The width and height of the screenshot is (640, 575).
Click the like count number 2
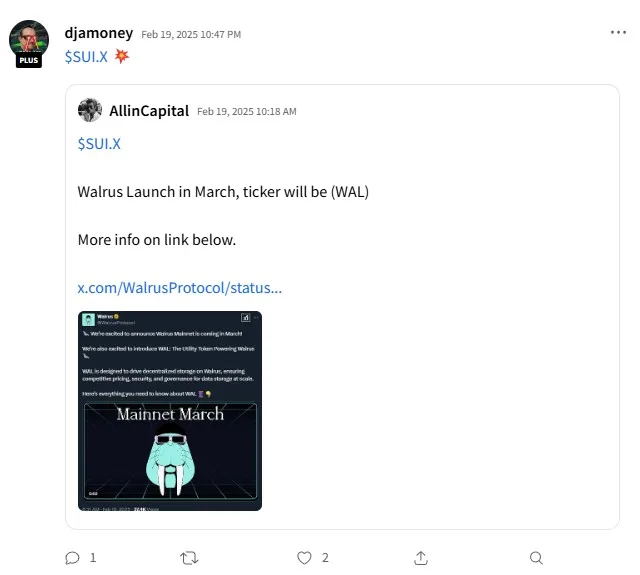pyautogui.click(x=325, y=557)
